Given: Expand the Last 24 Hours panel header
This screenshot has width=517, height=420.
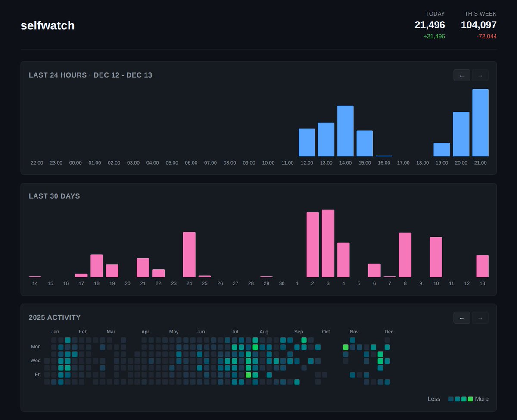Looking at the screenshot, I should [x=57, y=75].
